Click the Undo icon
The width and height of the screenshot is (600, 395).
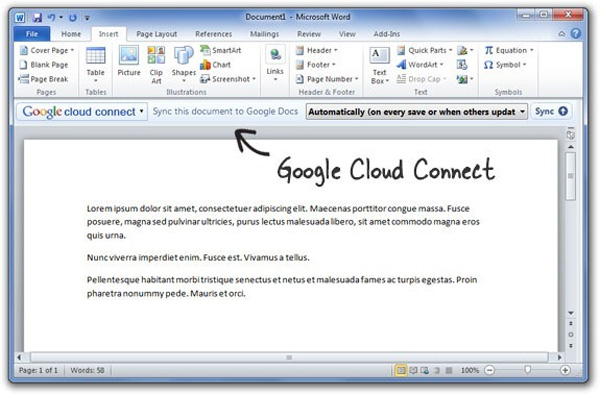pyautogui.click(x=51, y=17)
